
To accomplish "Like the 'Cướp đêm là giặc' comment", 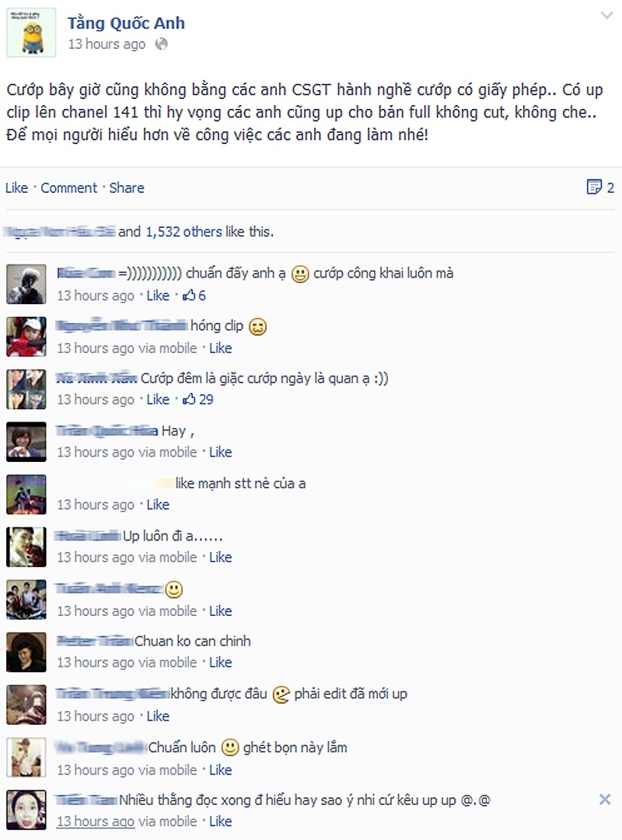I will (x=158, y=400).
